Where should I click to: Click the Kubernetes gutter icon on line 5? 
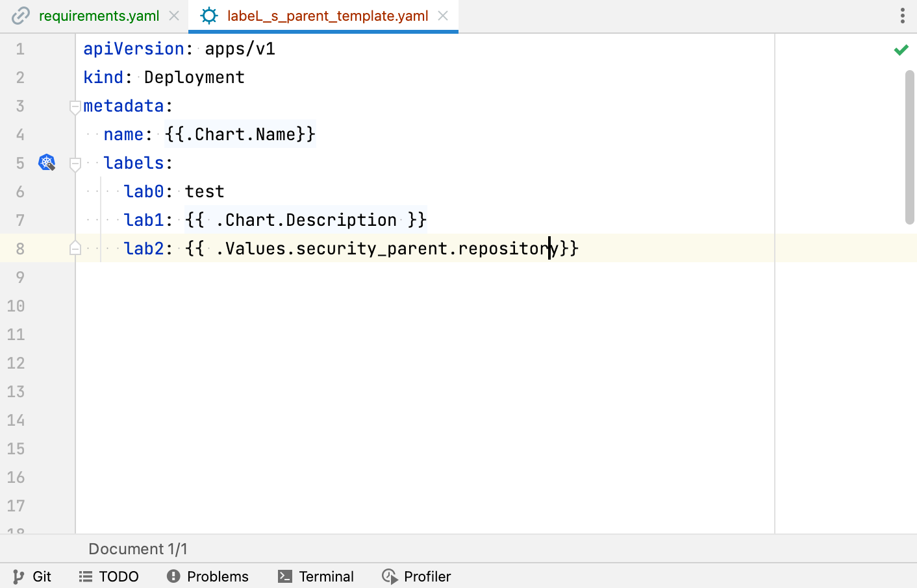47,162
